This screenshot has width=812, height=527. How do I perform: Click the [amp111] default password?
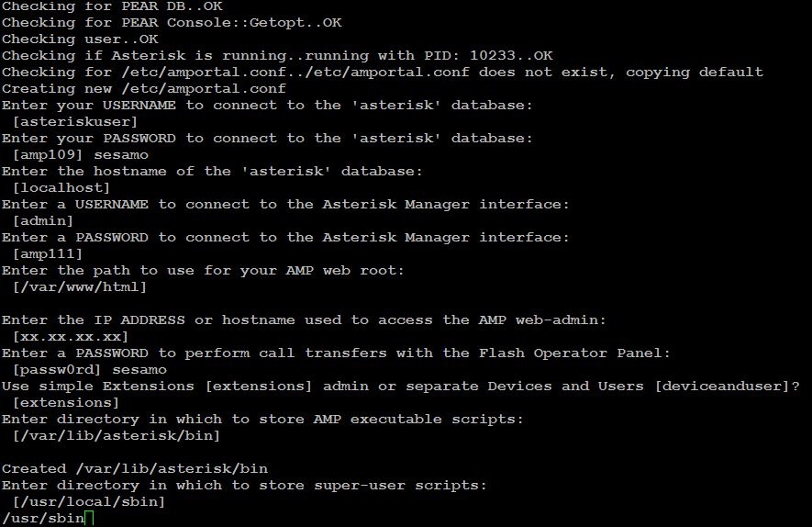[x=48, y=254]
